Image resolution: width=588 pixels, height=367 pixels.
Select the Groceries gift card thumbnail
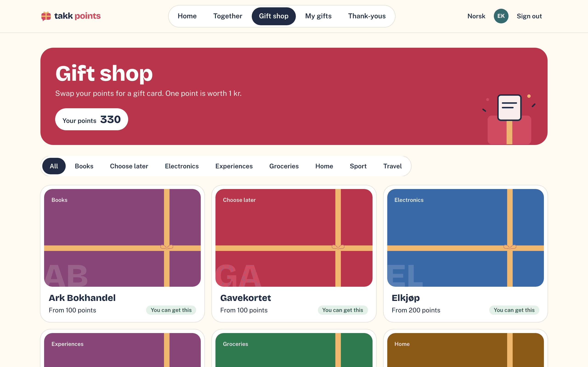pos(294,350)
